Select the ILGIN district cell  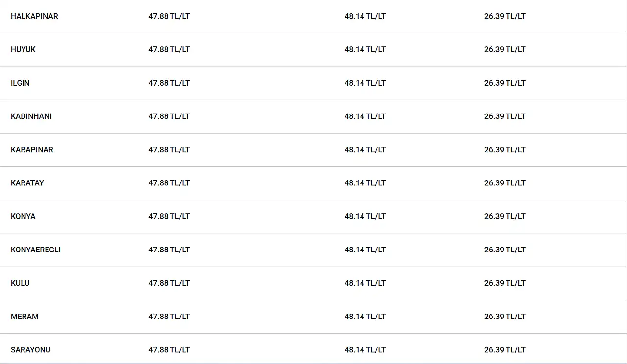click(x=20, y=83)
